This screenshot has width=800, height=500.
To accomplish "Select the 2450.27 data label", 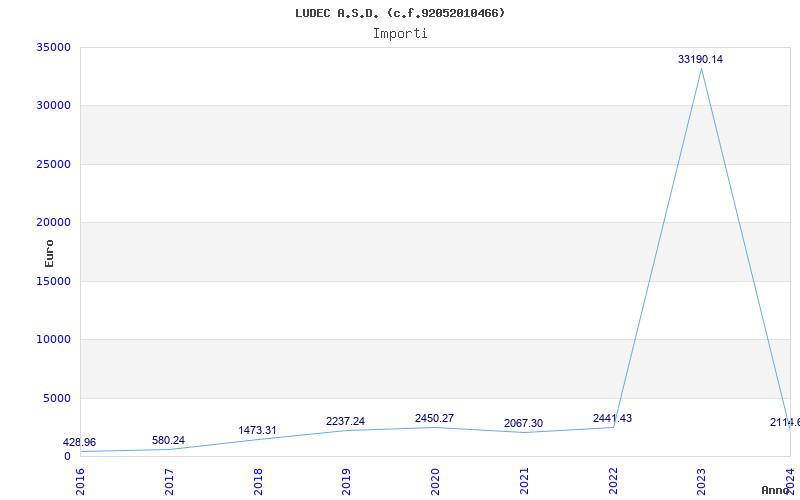I will (x=434, y=418).
